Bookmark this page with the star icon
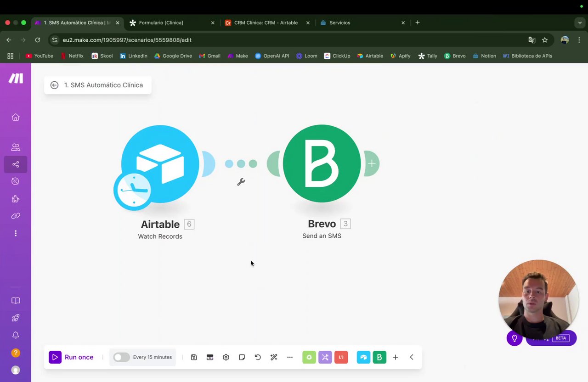 (x=545, y=40)
